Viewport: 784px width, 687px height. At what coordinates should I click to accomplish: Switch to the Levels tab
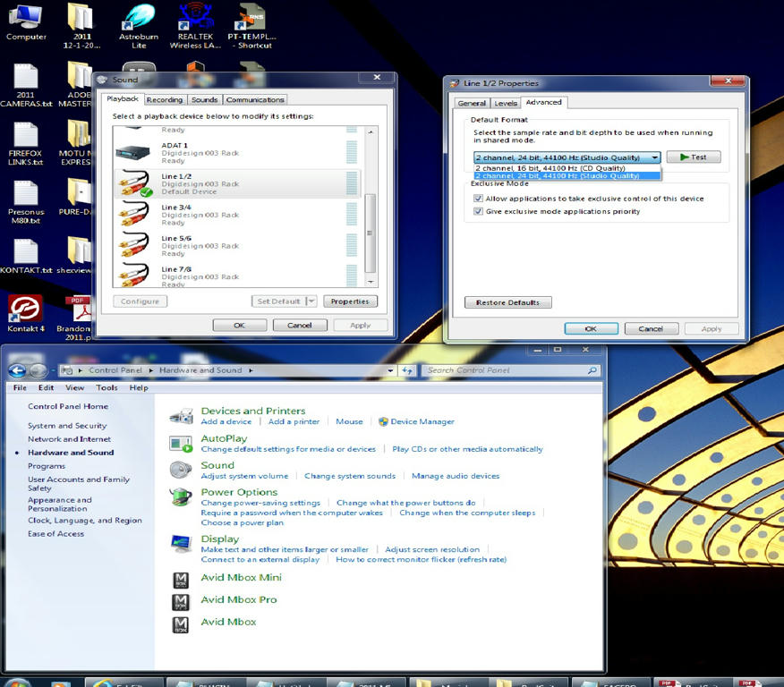506,103
